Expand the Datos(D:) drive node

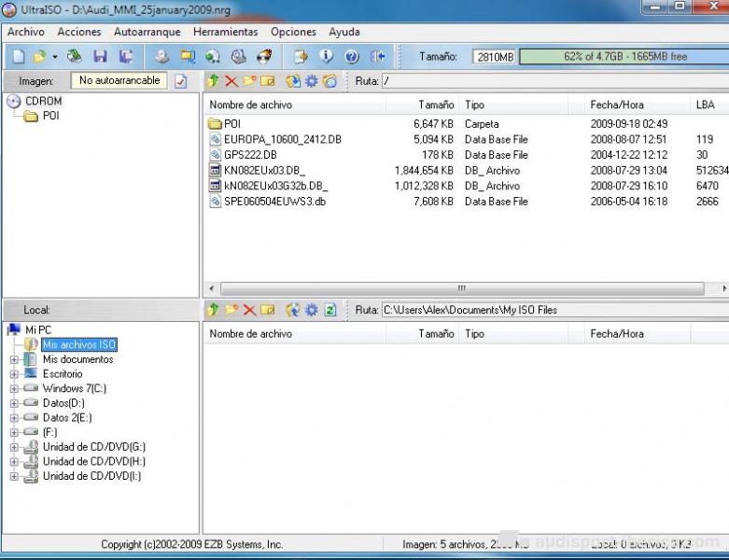14,403
